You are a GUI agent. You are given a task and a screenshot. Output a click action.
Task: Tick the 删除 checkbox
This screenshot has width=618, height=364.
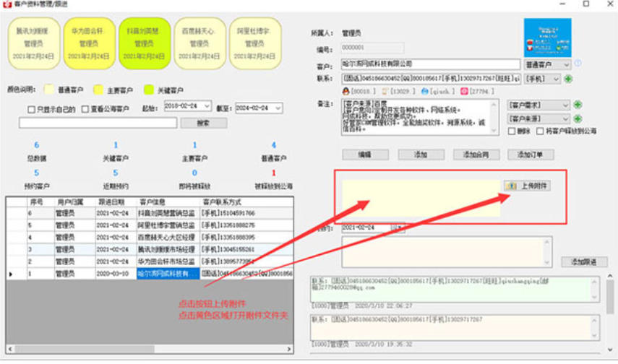[512, 131]
